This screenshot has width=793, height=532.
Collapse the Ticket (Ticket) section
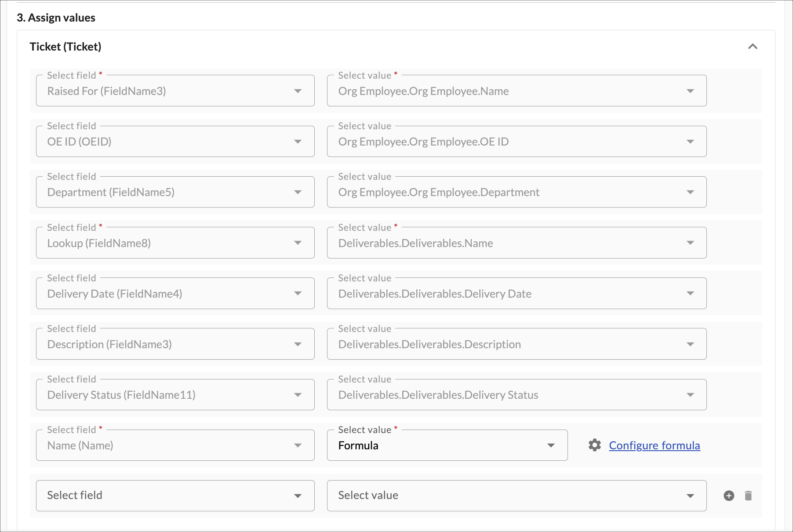753,47
